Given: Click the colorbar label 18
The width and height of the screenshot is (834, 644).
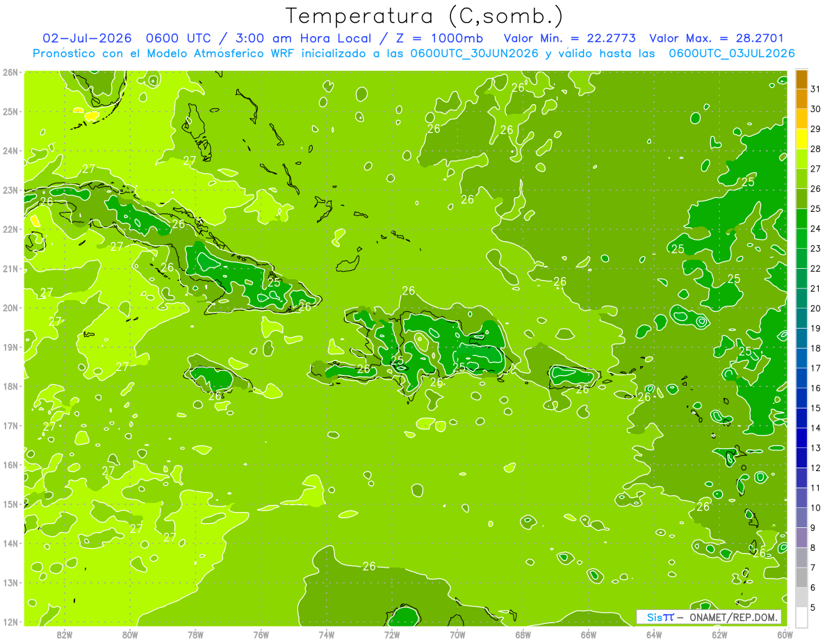Looking at the screenshot, I should tap(816, 348).
